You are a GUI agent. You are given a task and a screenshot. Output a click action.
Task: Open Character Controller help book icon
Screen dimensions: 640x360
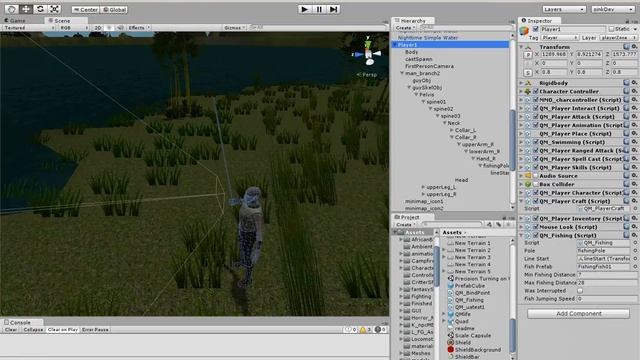(626, 91)
